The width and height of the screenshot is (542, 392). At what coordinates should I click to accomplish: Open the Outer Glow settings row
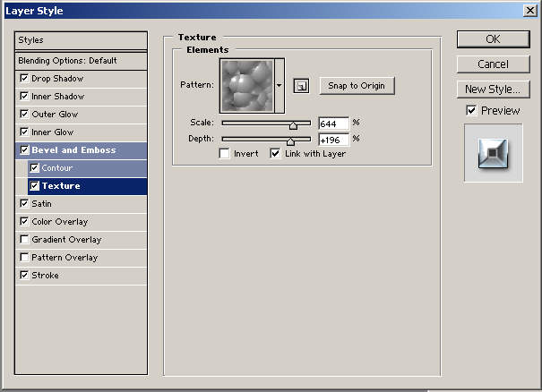82,115
